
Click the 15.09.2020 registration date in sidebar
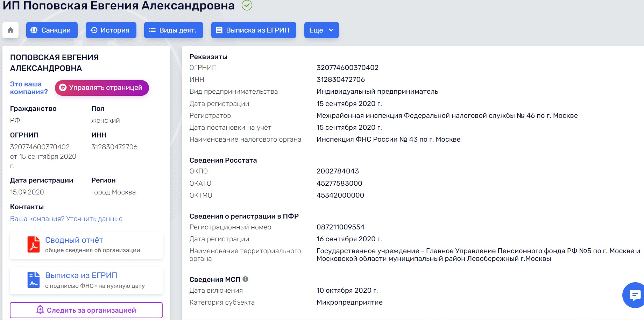(27, 192)
